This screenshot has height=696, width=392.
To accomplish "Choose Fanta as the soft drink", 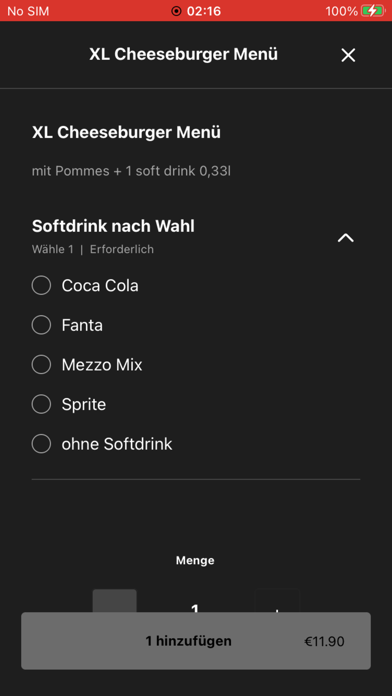I will (41, 325).
